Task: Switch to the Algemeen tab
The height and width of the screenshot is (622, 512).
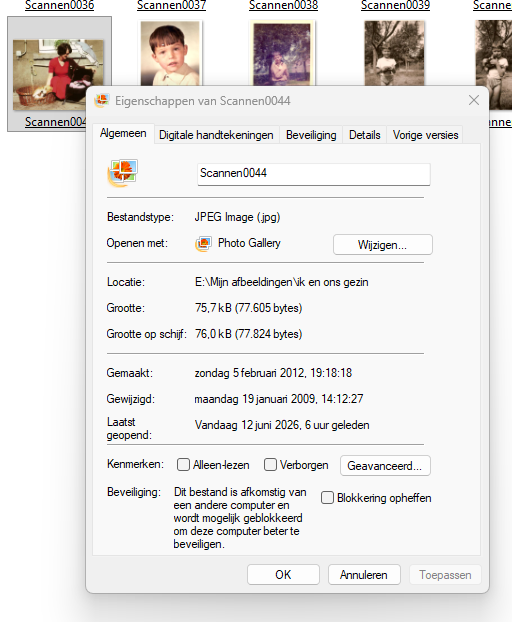Action: (123, 133)
